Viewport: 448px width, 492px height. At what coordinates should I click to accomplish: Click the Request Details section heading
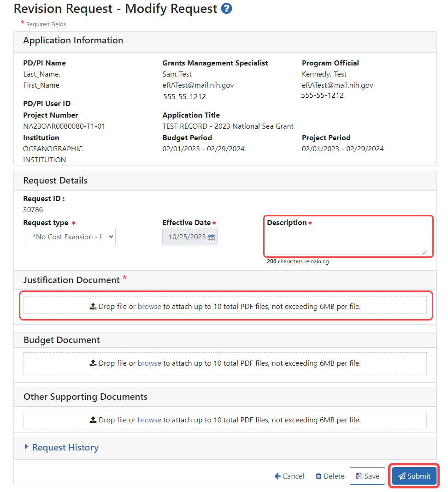[55, 180]
